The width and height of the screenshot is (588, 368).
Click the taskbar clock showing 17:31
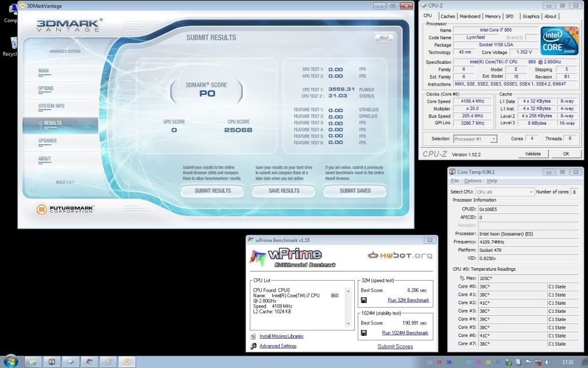568,362
